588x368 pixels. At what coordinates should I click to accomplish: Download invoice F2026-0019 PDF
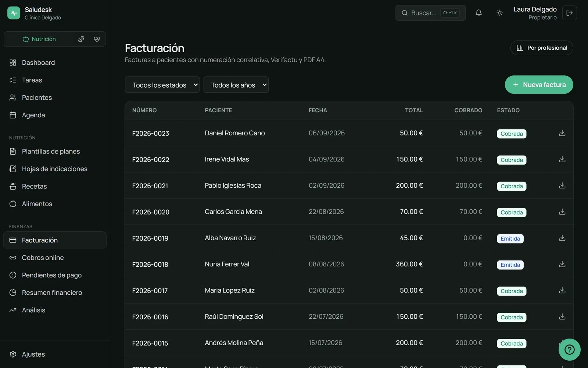[x=562, y=238]
